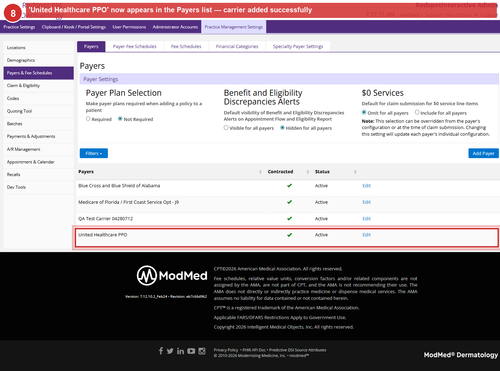500x371 pixels.
Task: Select Payers & Fee Schedules in the sidebar
Action: [39, 73]
